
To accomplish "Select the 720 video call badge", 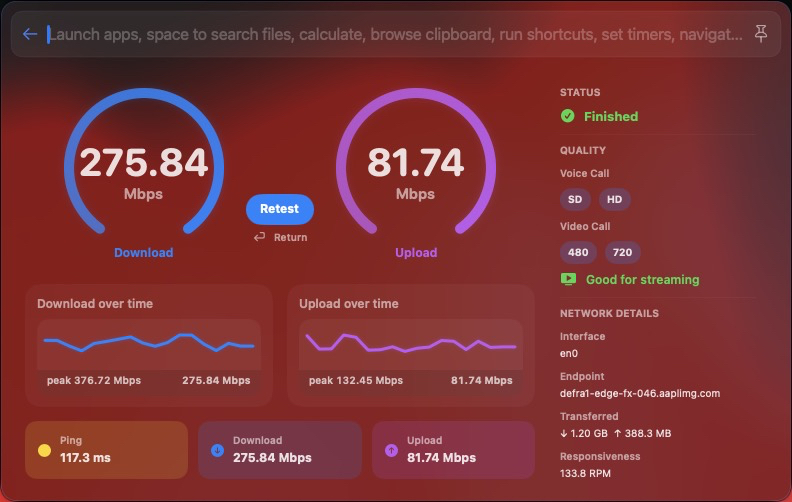I will (622, 252).
